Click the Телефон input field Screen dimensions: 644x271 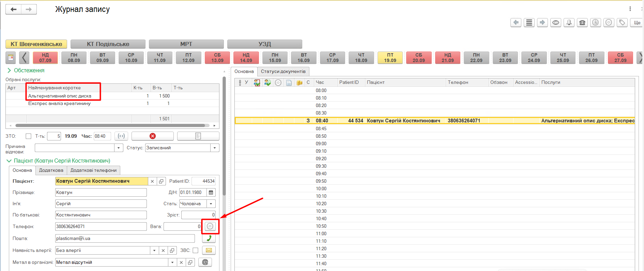101,227
